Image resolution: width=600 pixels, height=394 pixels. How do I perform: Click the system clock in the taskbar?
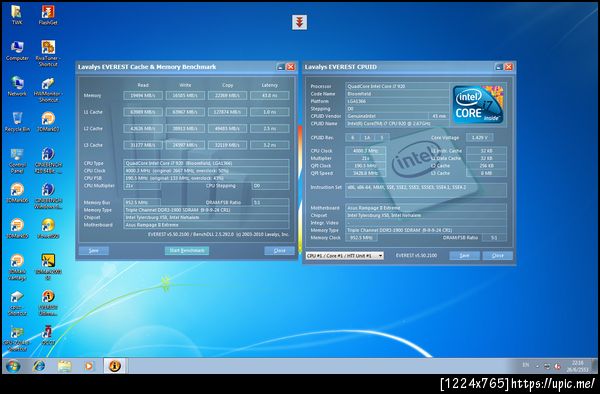click(578, 366)
